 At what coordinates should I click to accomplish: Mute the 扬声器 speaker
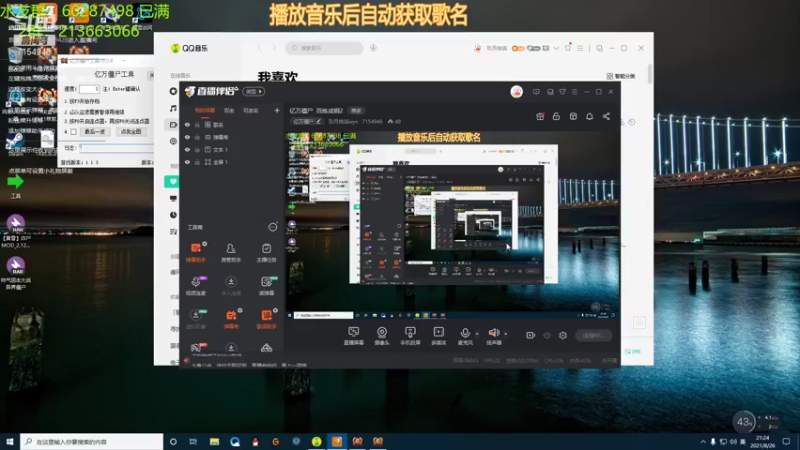coord(494,336)
